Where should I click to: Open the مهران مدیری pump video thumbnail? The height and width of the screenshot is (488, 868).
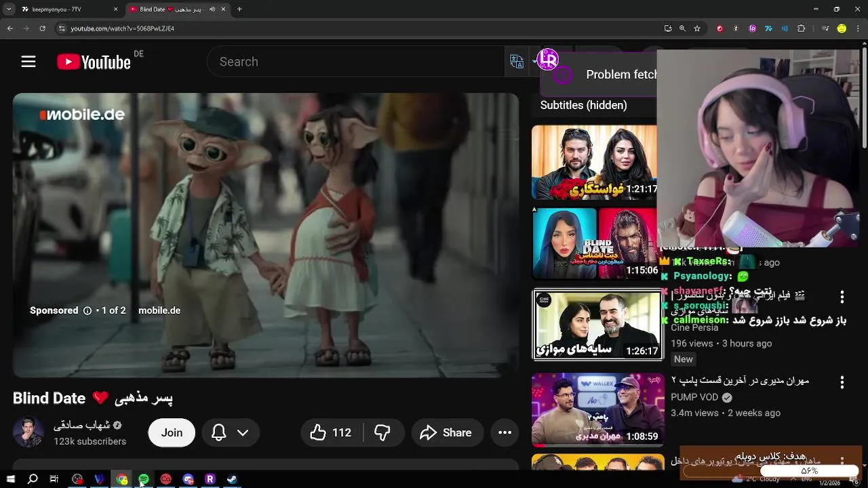597,409
